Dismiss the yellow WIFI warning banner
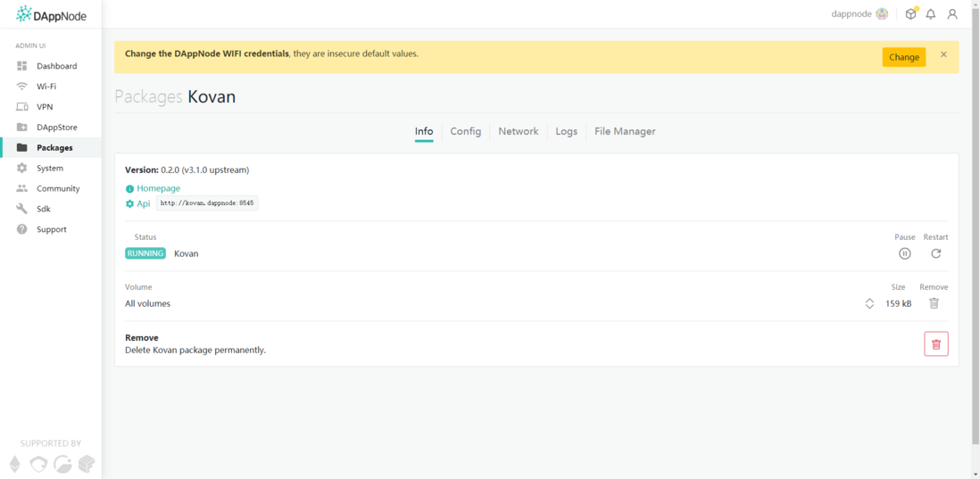Image resolution: width=980 pixels, height=479 pixels. tap(943, 54)
